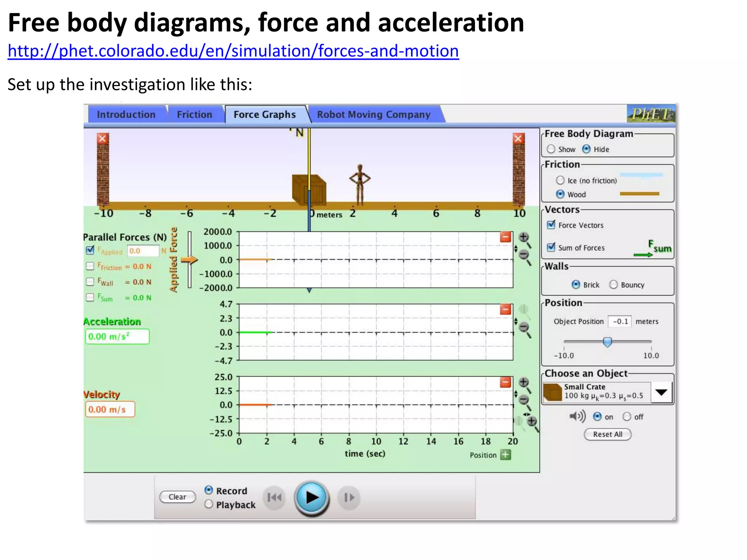Screen dimensions: 747x560
Task: Click the Object Position input field
Action: point(620,321)
